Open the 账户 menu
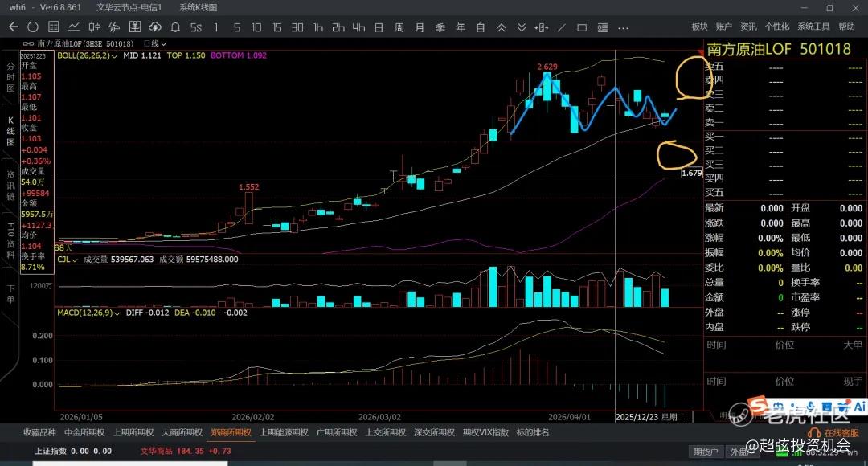868x466 pixels. coord(723,27)
